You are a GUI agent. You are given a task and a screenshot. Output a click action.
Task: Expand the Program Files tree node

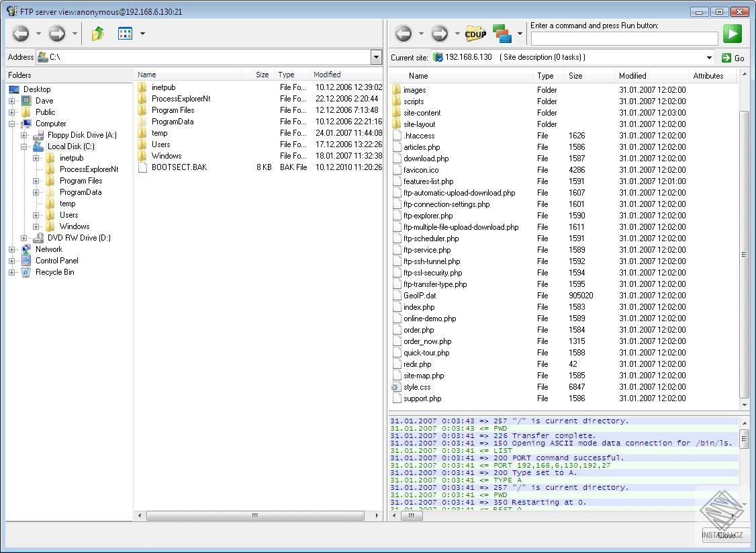point(36,181)
